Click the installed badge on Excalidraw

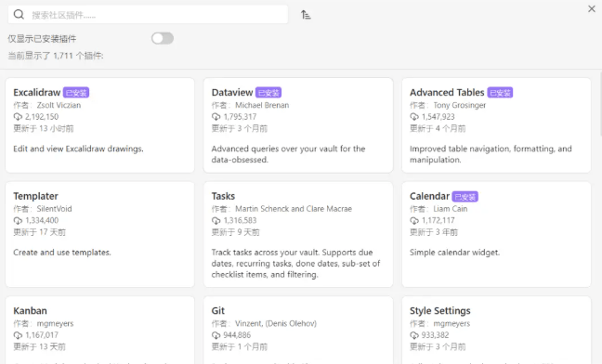(76, 93)
